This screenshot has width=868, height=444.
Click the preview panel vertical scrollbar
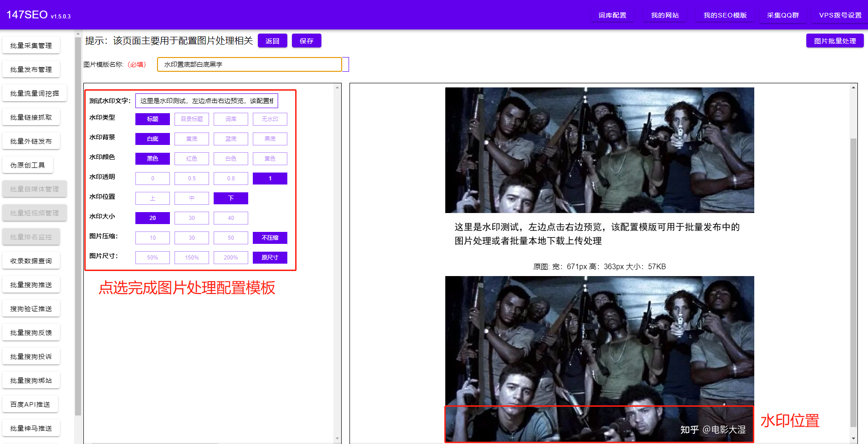tap(853, 282)
